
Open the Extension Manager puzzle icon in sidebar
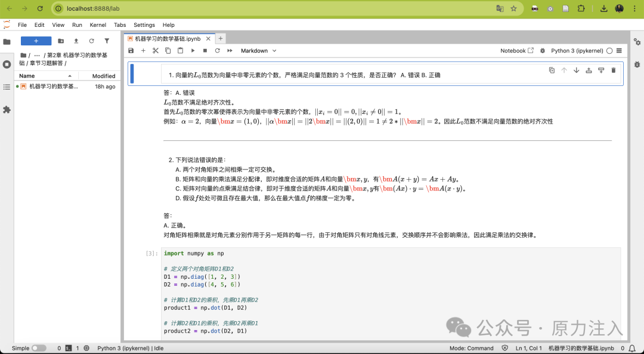pos(7,110)
